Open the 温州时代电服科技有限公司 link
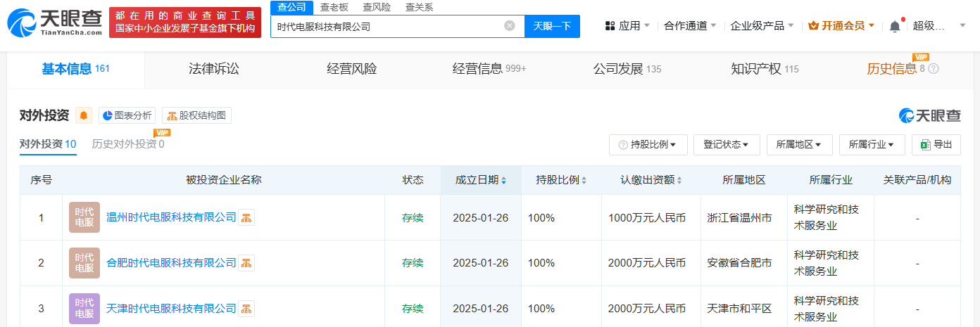The height and width of the screenshot is (327, 980). (171, 217)
